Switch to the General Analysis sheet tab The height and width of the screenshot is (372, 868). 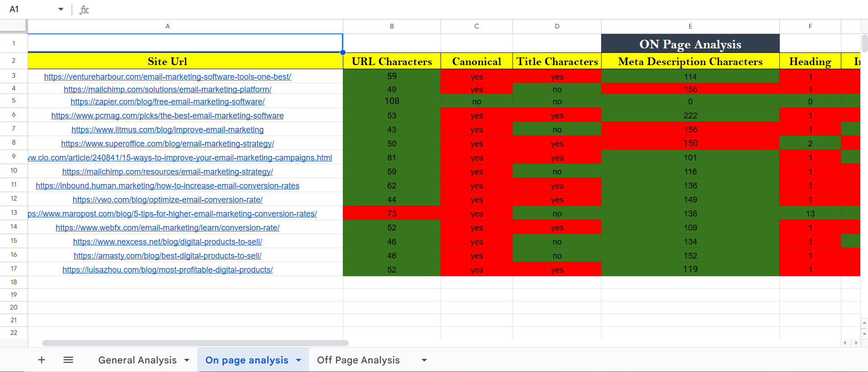[137, 360]
